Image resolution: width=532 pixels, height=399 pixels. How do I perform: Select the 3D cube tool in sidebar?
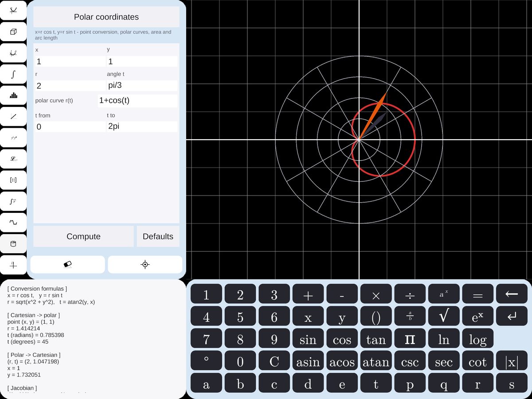tap(13, 32)
